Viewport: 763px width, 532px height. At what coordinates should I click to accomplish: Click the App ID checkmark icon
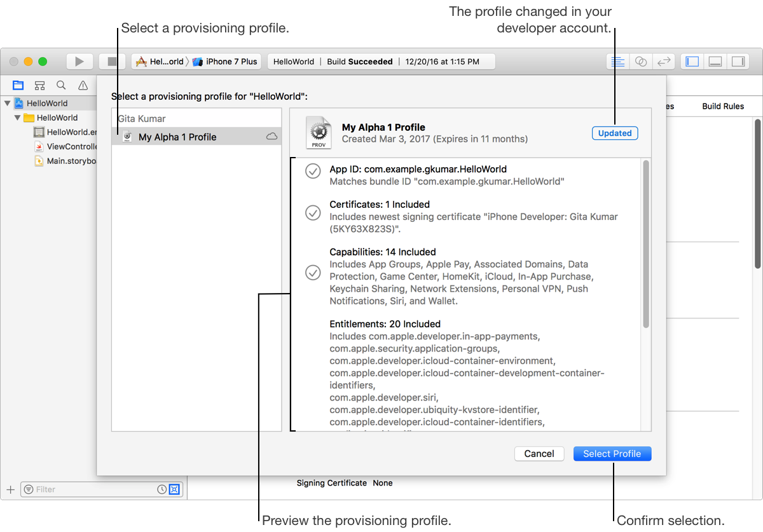313,171
